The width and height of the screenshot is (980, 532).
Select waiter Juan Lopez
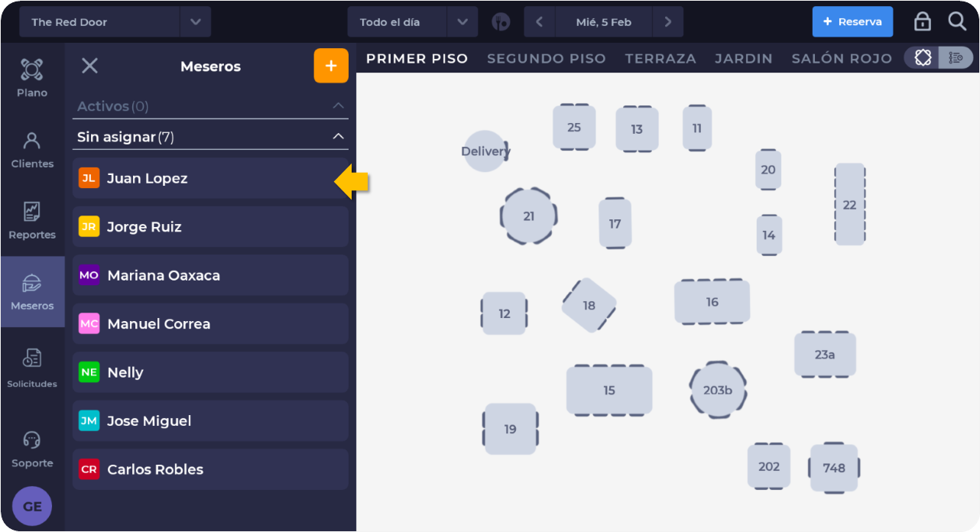[x=210, y=178]
